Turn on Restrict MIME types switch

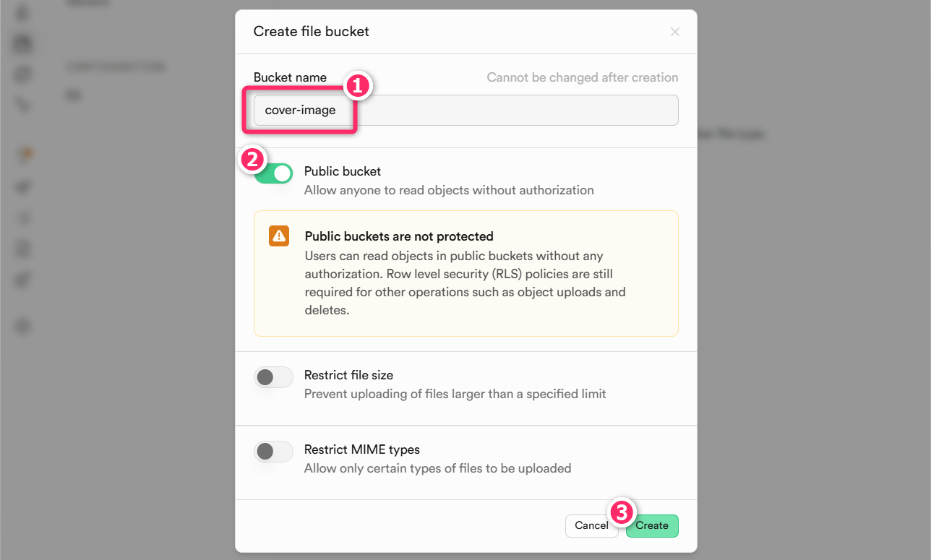[x=273, y=452]
